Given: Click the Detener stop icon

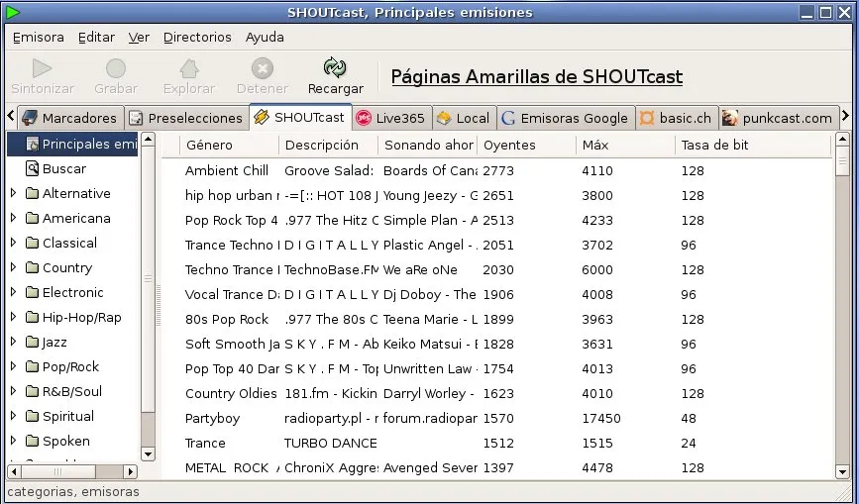Looking at the screenshot, I should click(x=263, y=68).
